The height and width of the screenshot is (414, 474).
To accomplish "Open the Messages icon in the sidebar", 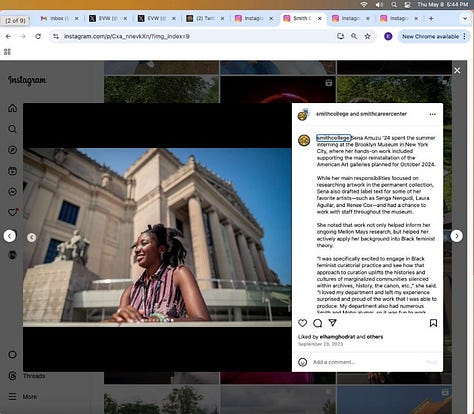I will (x=12, y=192).
